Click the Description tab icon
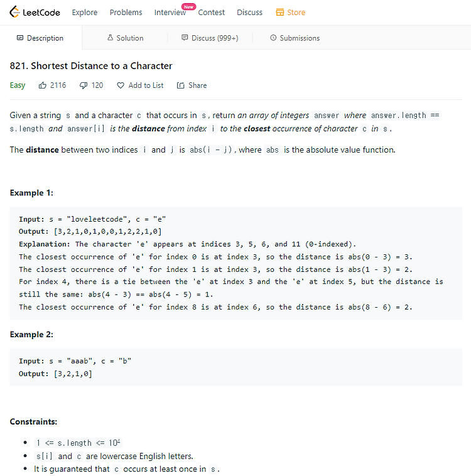 [x=20, y=38]
